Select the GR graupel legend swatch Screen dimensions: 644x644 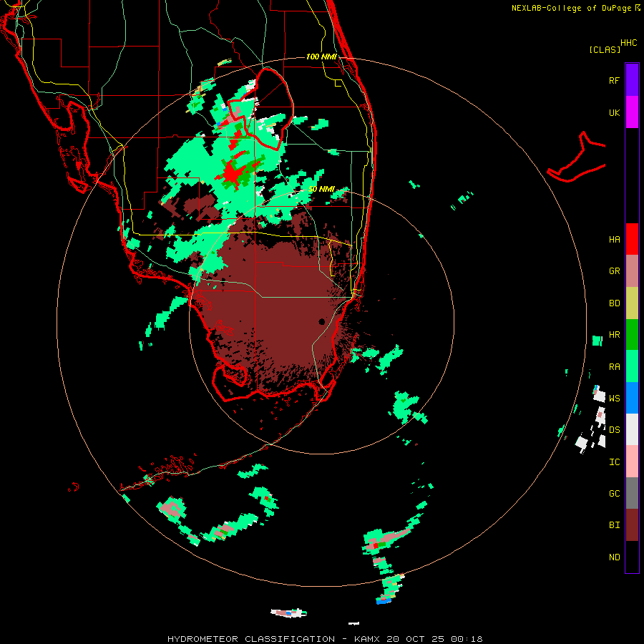click(632, 271)
